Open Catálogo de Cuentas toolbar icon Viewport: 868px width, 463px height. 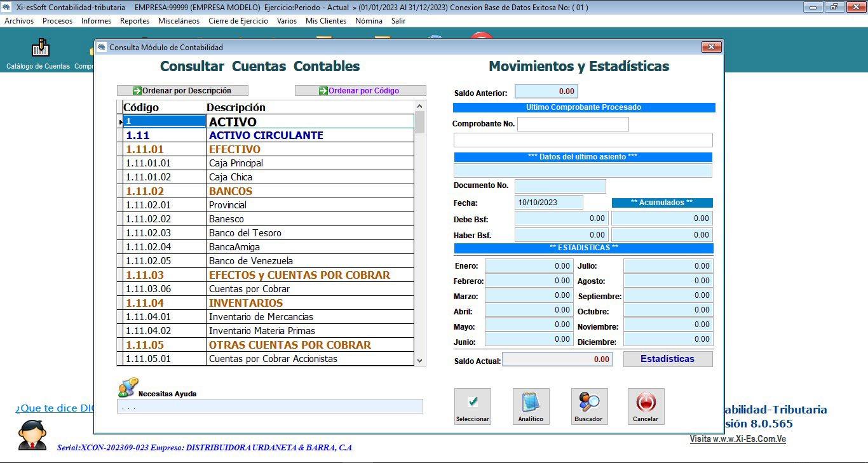(x=39, y=49)
